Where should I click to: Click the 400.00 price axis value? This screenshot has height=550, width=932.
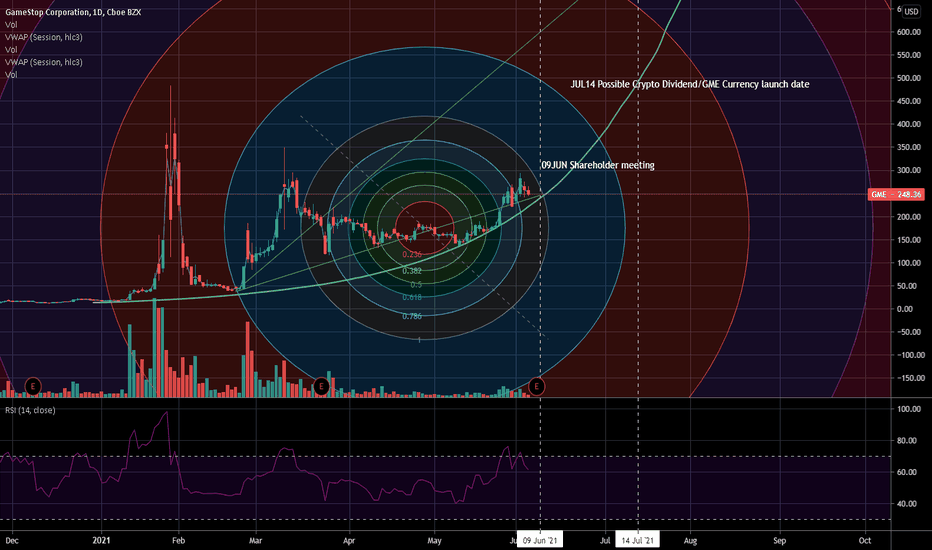909,124
